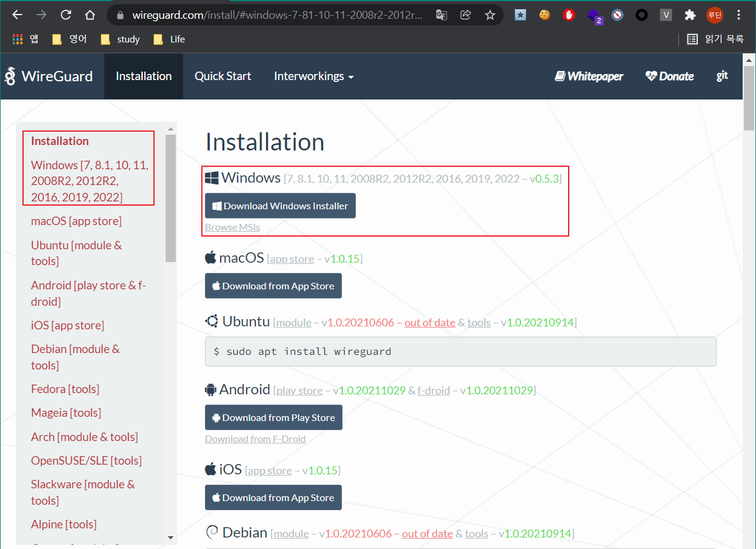Click the sidebar scrollbar thumb

[170, 198]
